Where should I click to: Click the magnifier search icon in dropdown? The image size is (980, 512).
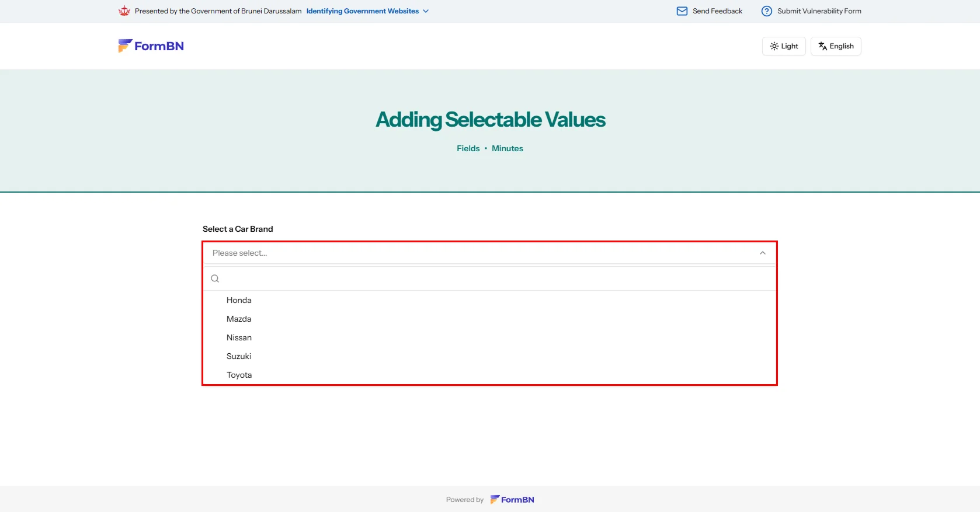[215, 278]
